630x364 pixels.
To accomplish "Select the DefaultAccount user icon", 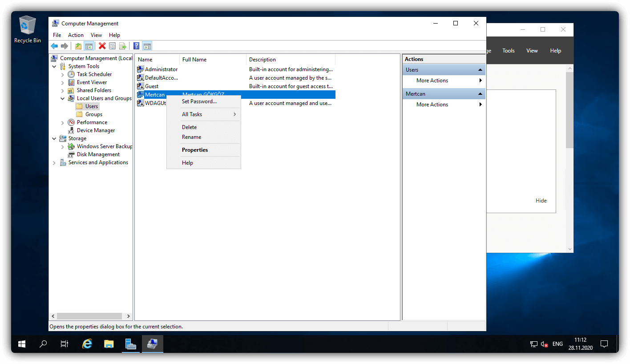I will pos(141,78).
